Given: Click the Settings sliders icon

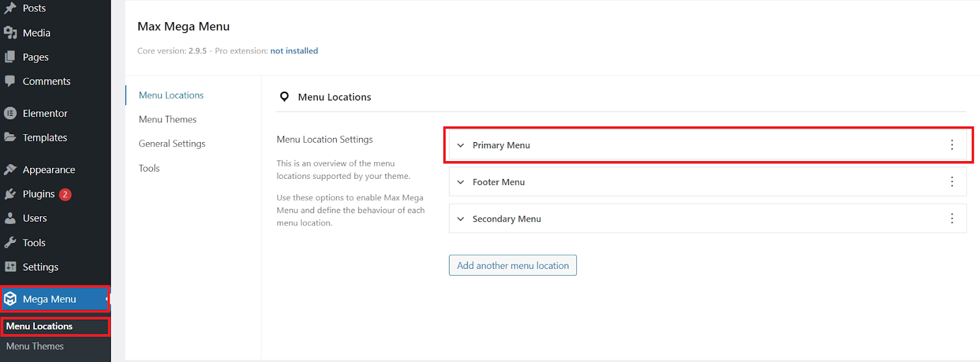Looking at the screenshot, I should [10, 267].
